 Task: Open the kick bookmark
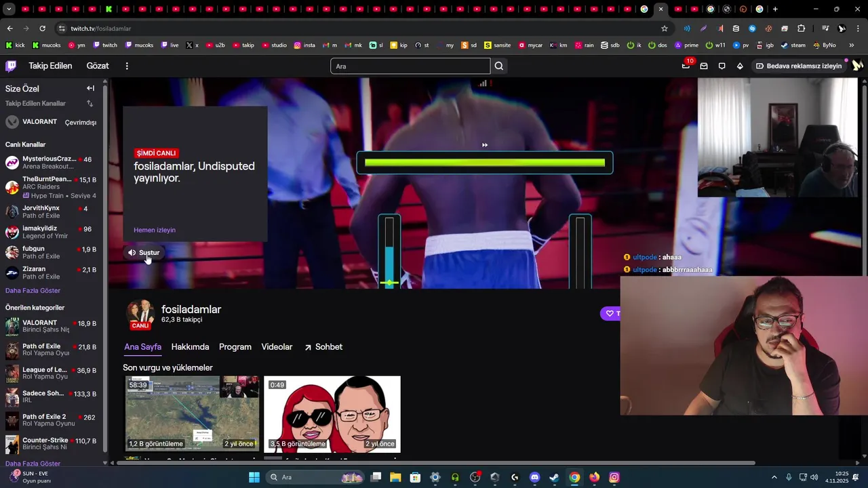tap(15, 45)
